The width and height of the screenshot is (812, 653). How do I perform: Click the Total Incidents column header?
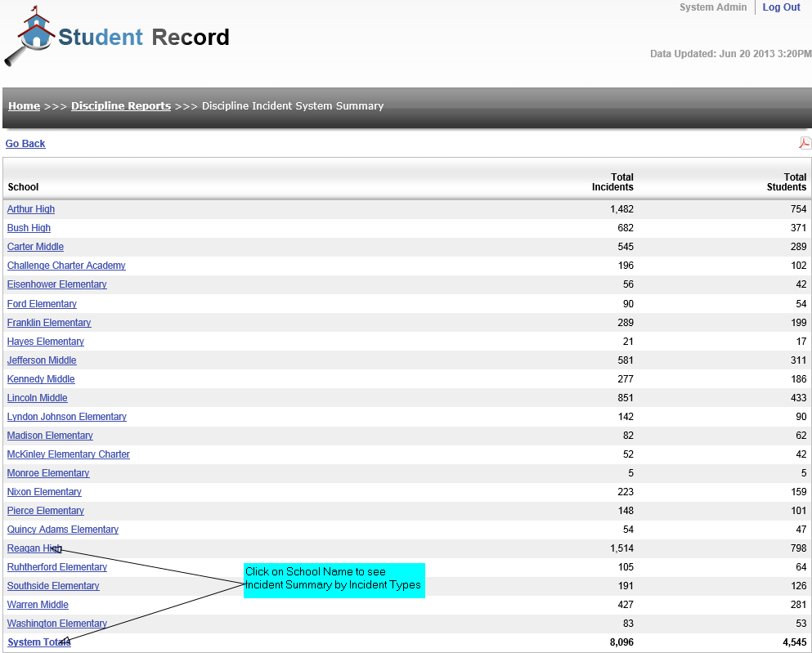[612, 182]
